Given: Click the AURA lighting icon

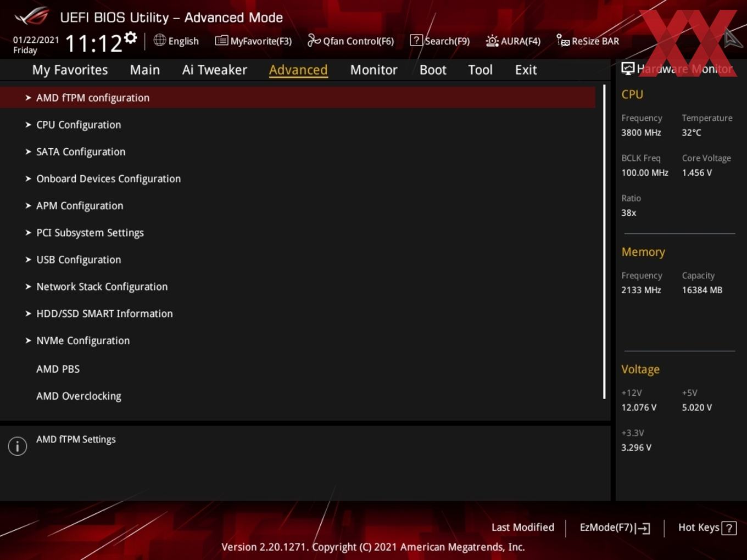Looking at the screenshot, I should [492, 41].
